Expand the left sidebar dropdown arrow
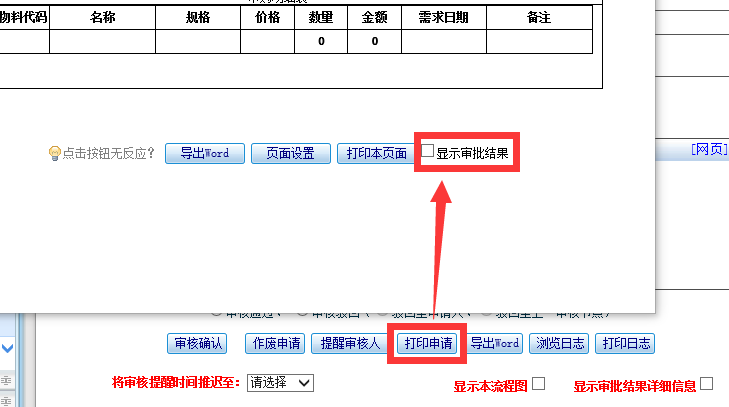This screenshot has height=407, width=729. tap(7, 349)
